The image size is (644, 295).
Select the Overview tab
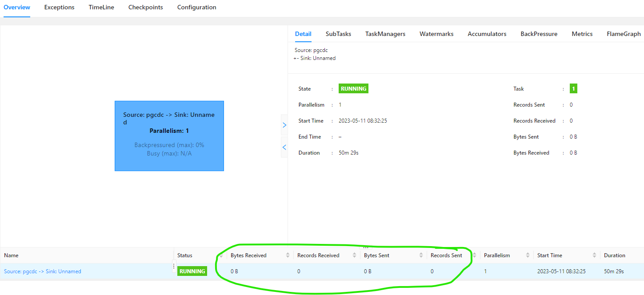17,8
